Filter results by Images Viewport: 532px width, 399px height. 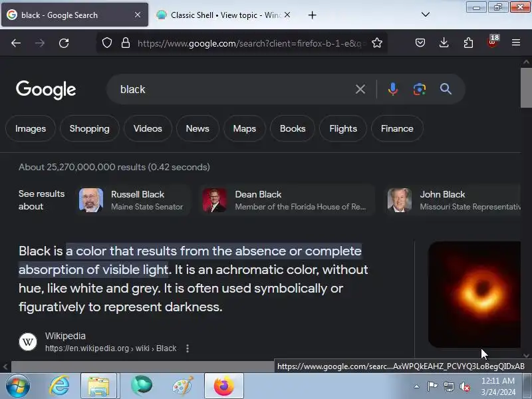click(x=31, y=128)
